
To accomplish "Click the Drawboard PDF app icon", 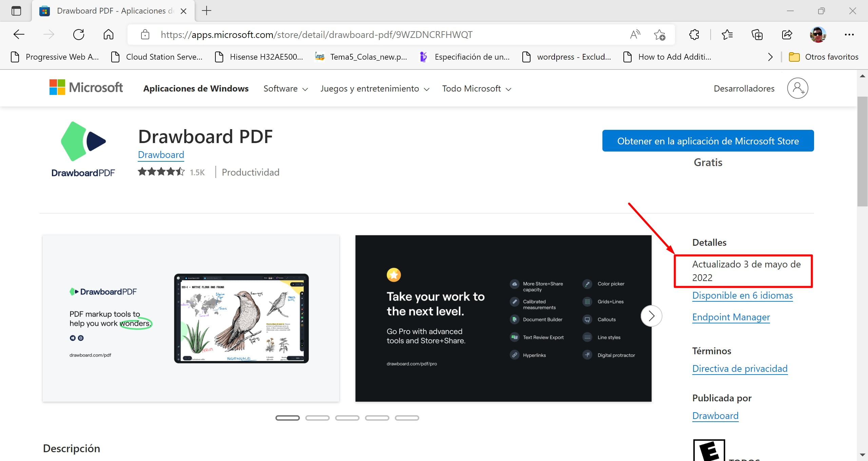I will (x=83, y=149).
